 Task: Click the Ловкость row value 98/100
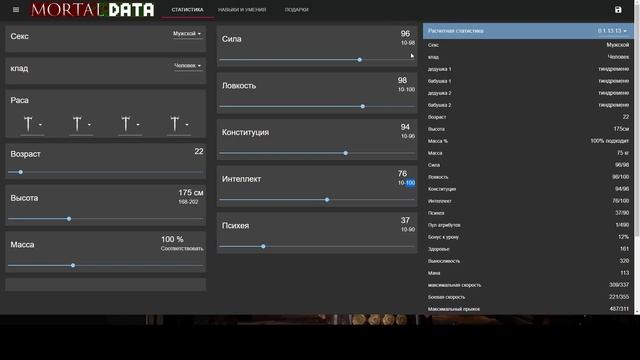point(620,177)
